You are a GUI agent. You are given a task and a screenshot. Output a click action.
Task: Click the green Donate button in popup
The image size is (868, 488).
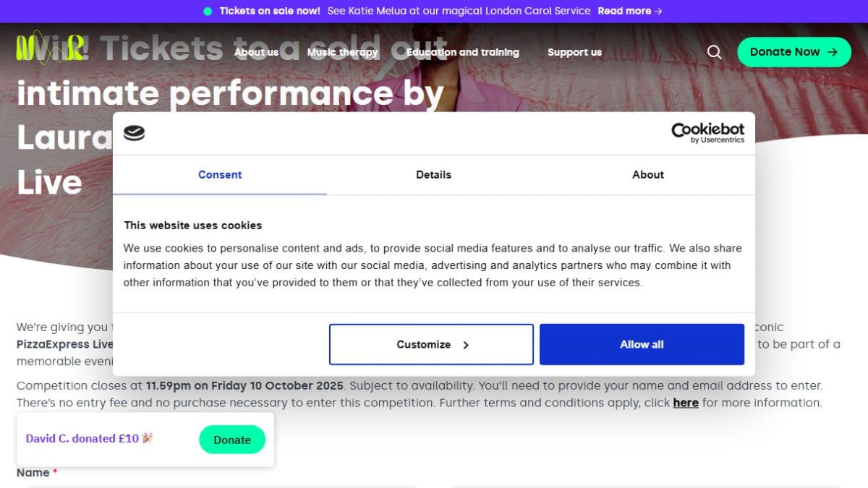(232, 440)
